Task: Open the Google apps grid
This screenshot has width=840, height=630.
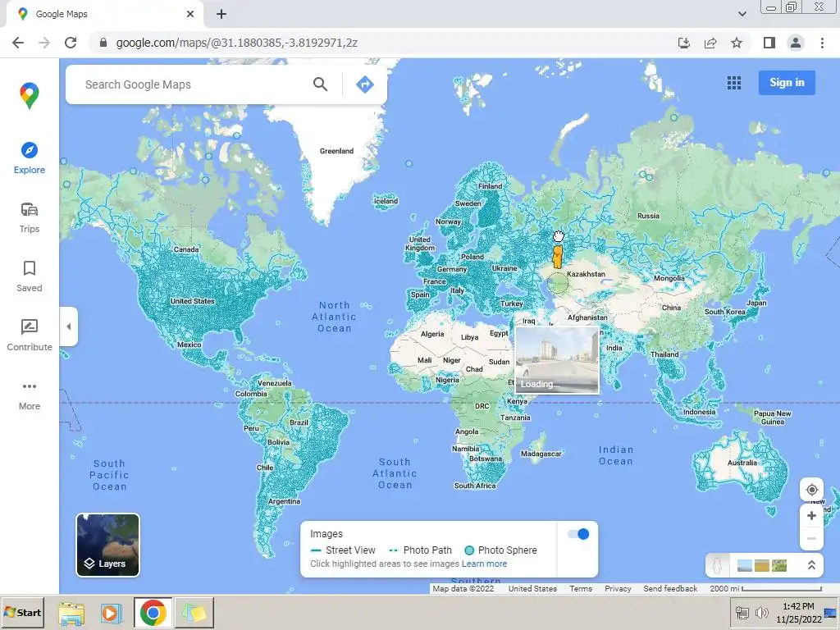Action: click(x=734, y=83)
